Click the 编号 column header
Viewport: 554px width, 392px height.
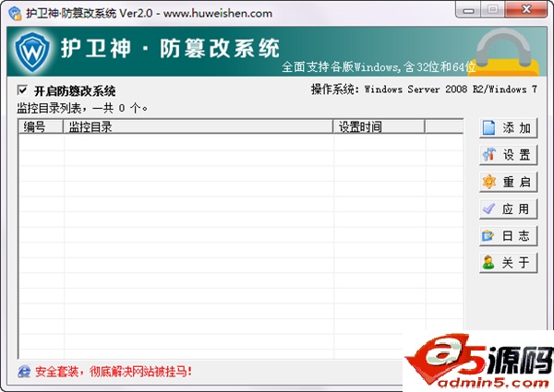(x=41, y=126)
